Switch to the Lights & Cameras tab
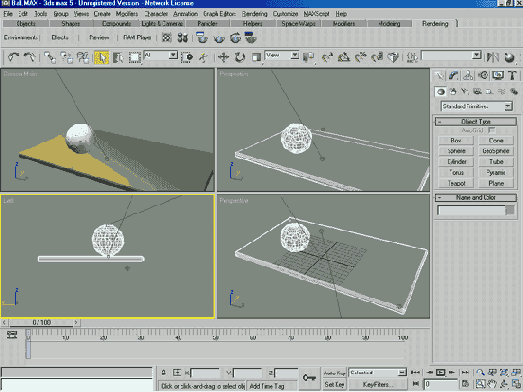Image resolution: width=523 pixels, height=392 pixels. tap(162, 24)
